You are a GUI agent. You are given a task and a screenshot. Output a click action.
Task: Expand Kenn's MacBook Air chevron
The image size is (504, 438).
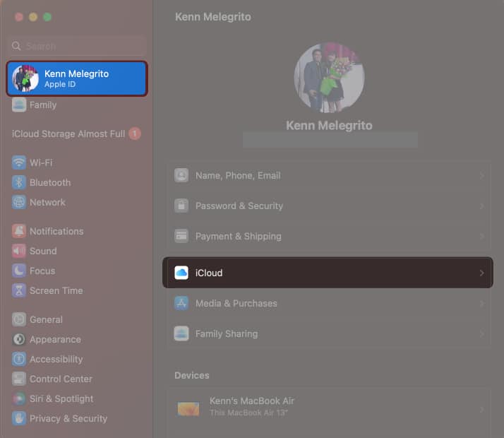coord(481,409)
